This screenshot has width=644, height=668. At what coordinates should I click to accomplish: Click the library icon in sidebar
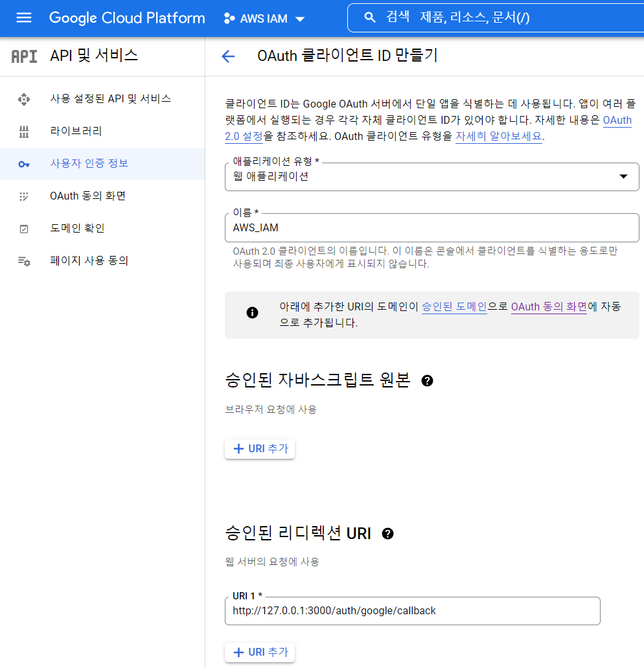(24, 132)
